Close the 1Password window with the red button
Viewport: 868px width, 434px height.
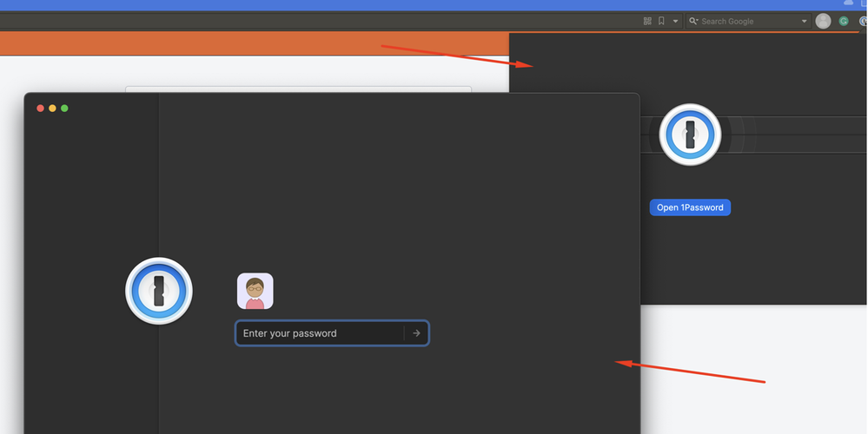click(x=40, y=108)
